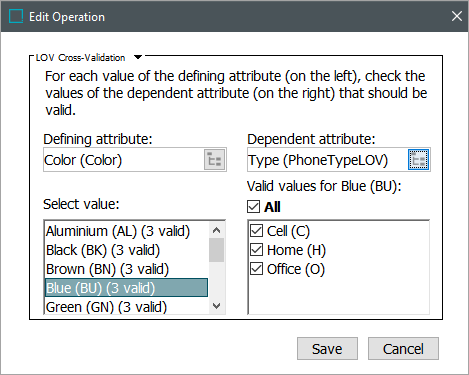This screenshot has height=375, width=469.
Task: Toggle the All checkbox
Action: tap(253, 207)
